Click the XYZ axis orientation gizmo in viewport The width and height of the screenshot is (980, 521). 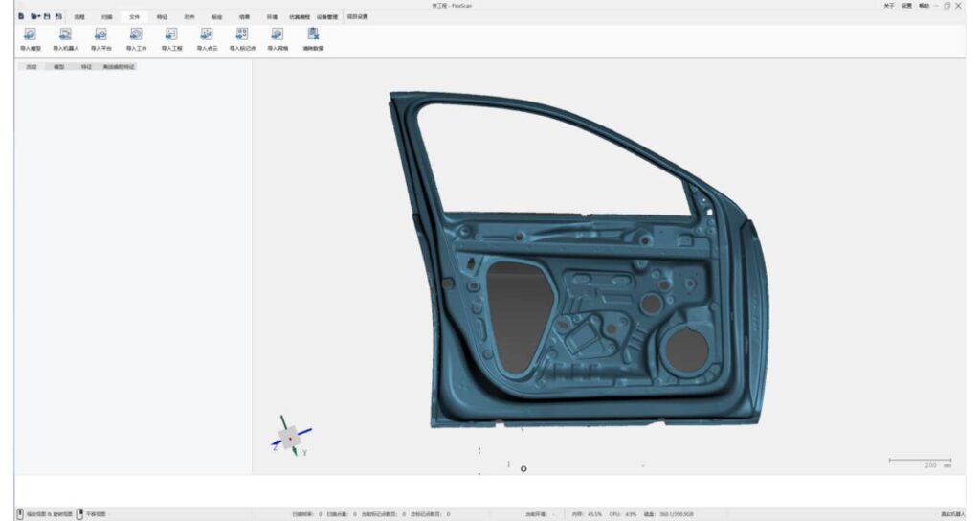click(290, 438)
